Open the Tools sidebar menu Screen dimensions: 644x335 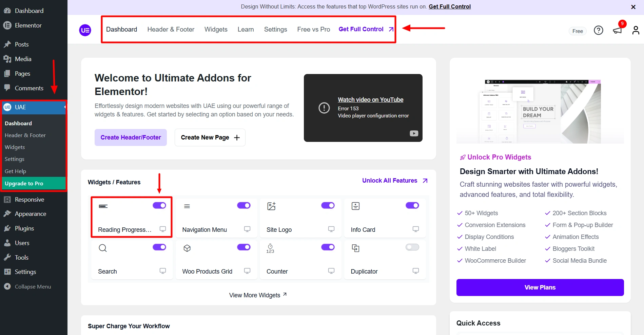pyautogui.click(x=34, y=258)
